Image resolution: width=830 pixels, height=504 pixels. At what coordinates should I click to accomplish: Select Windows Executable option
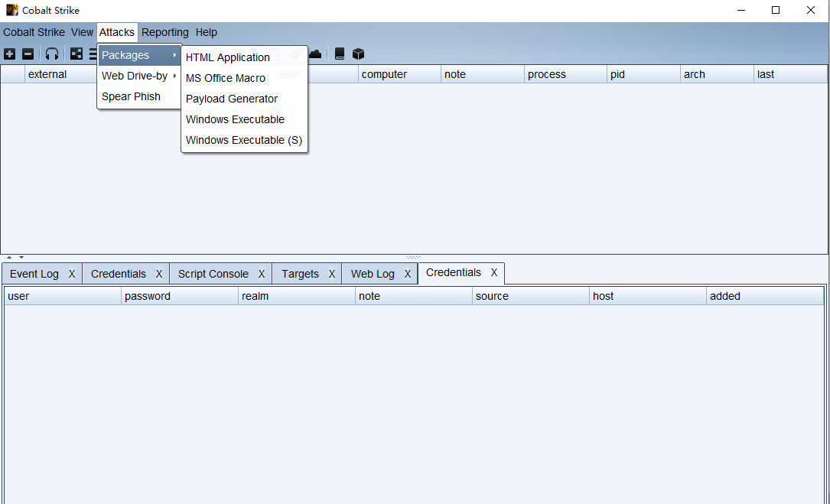point(244,119)
